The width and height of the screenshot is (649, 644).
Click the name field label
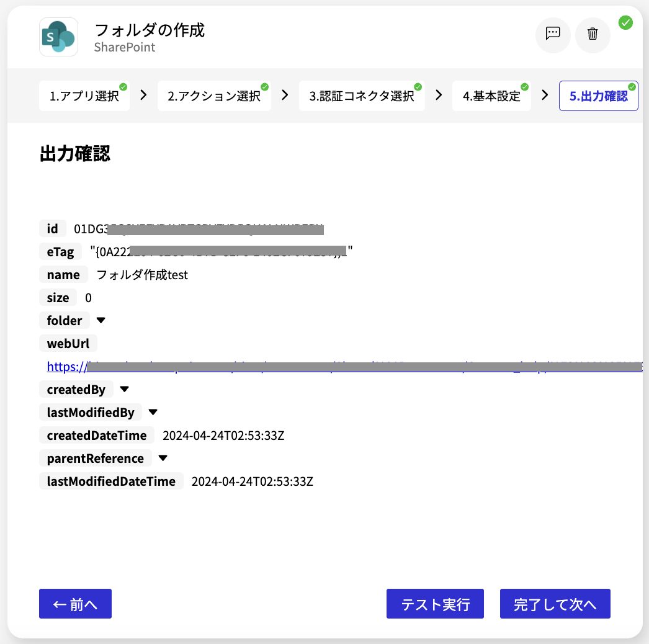63,274
